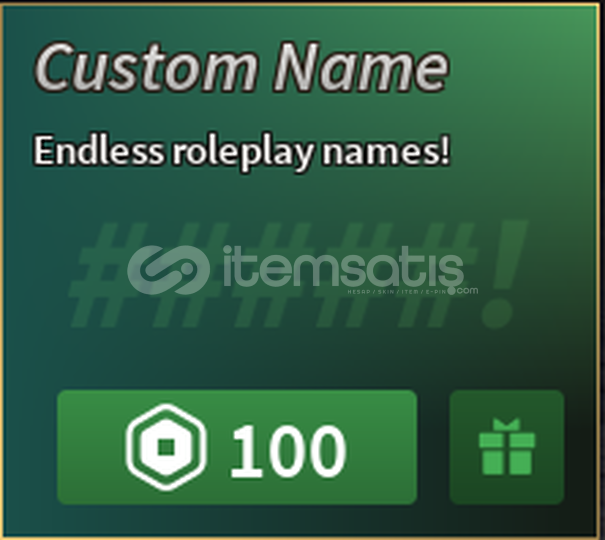This screenshot has height=540, width=605.
Task: Click the word roleplay in the description
Action: [x=243, y=153]
